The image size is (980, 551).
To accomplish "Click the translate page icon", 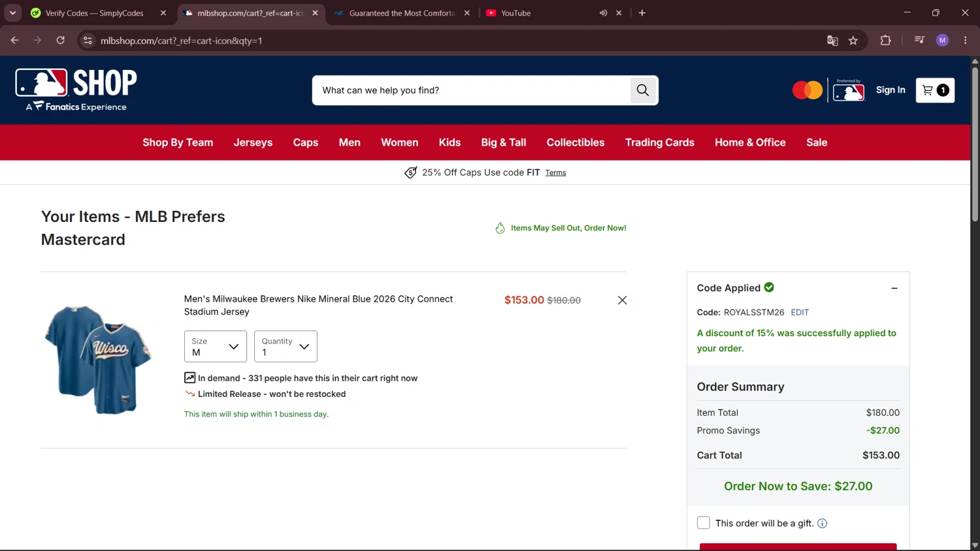I will click(x=832, y=40).
